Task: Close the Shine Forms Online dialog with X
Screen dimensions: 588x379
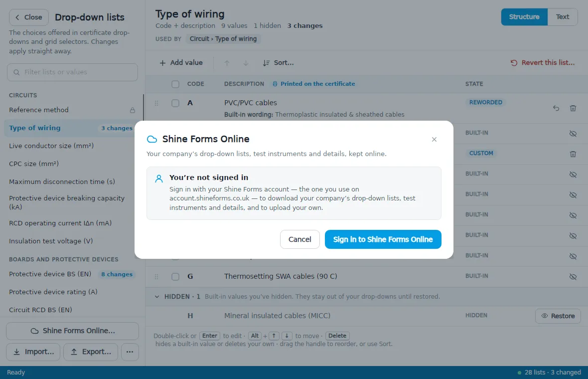Action: (434, 139)
